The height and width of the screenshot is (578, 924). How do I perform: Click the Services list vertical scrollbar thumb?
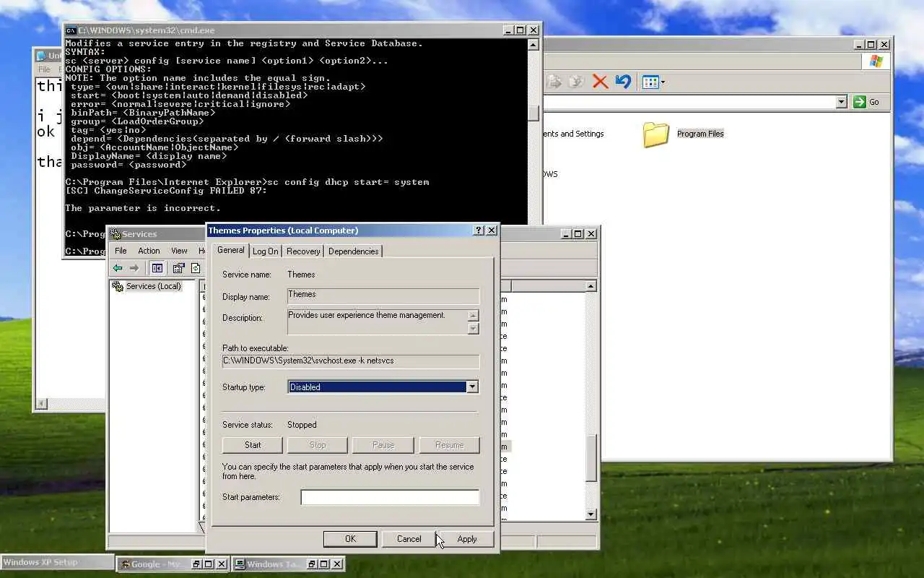click(x=591, y=458)
